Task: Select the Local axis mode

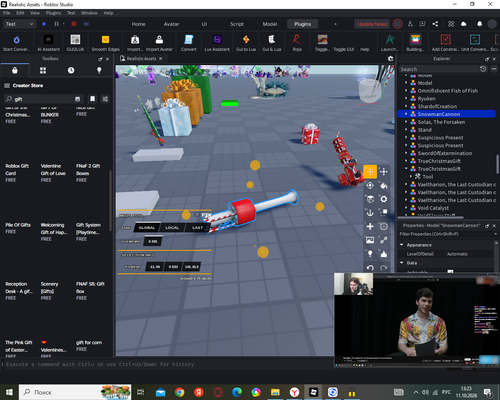Action: pos(172,228)
